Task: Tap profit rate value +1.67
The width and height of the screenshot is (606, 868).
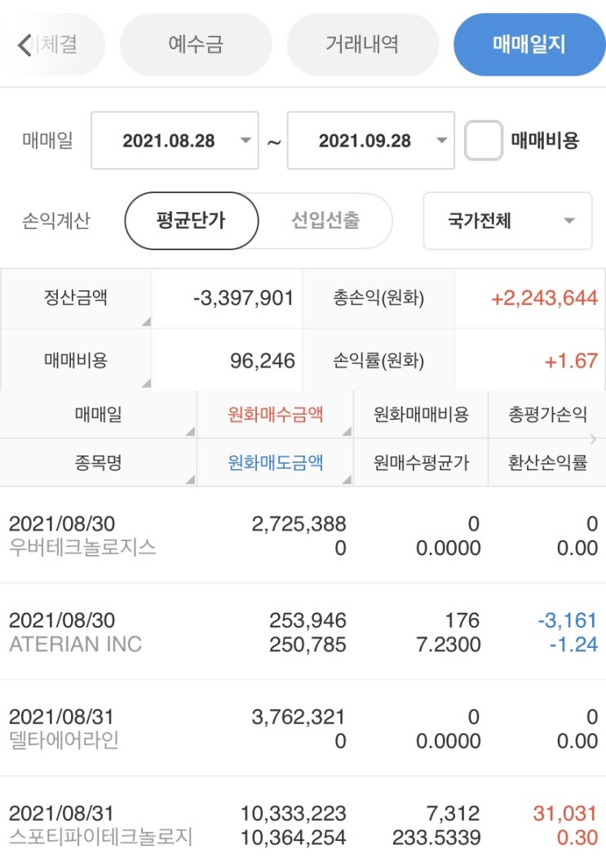Action: (571, 361)
